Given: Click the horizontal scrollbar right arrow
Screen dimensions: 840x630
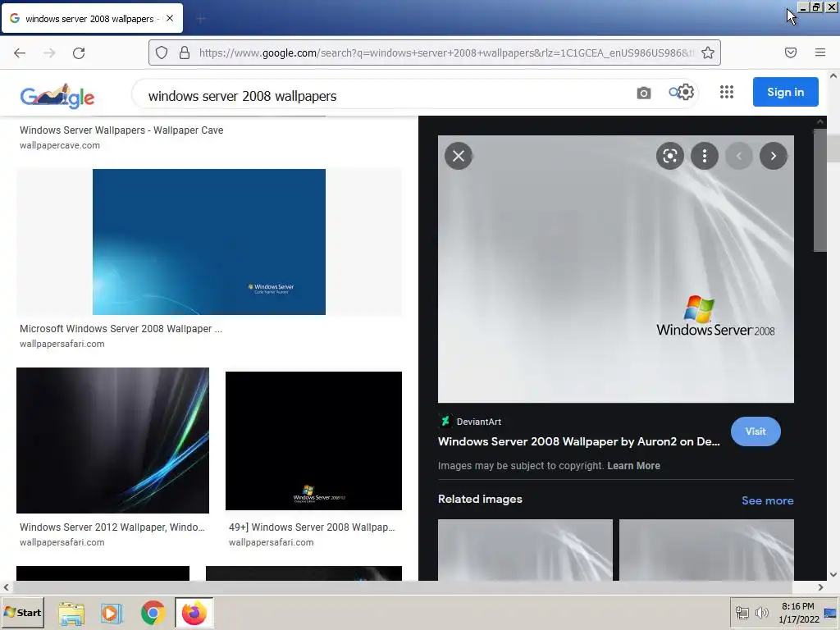Looking at the screenshot, I should click(820, 587).
